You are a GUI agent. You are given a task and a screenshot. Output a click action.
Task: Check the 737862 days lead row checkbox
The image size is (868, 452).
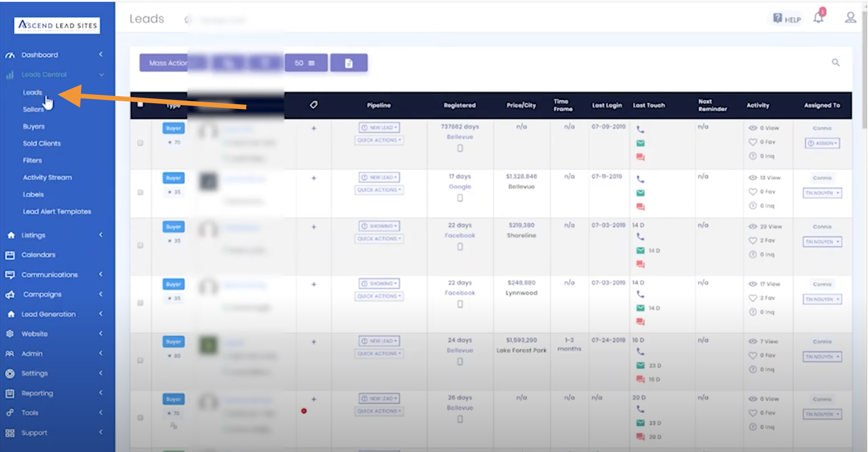click(140, 143)
